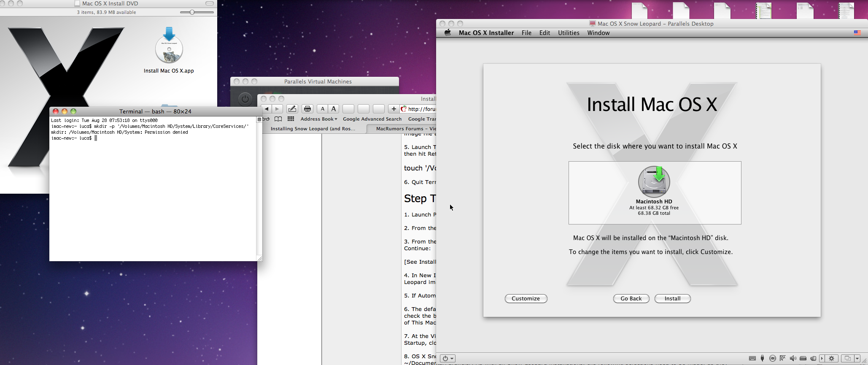Image resolution: width=868 pixels, height=365 pixels.
Task: Click the 'Permission denied' line in Terminal
Action: [x=120, y=132]
